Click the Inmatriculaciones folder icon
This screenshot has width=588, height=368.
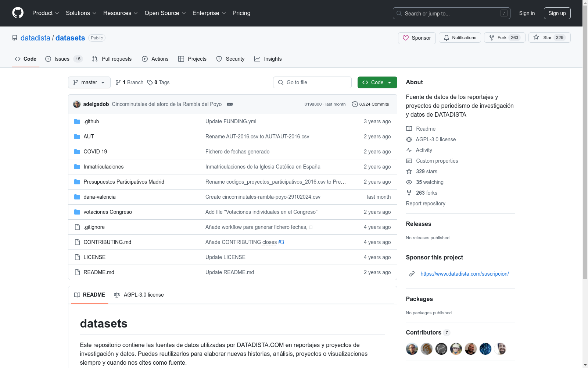(77, 167)
